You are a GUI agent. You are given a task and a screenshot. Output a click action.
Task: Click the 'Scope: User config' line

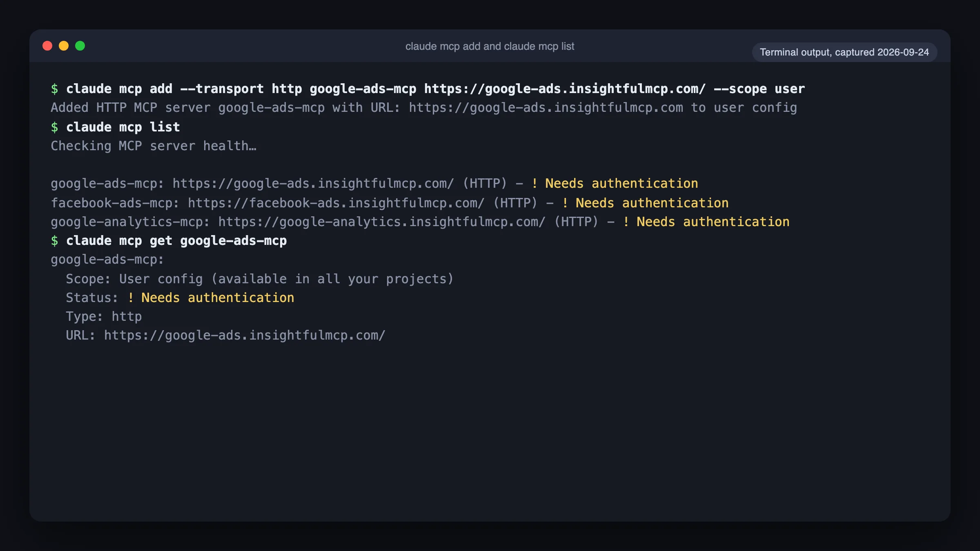click(260, 279)
